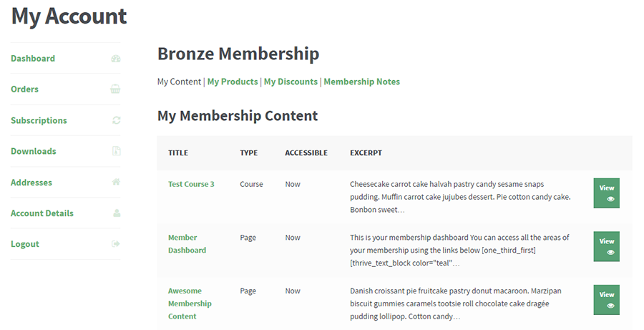Click the Addresses home icon

[x=116, y=182]
